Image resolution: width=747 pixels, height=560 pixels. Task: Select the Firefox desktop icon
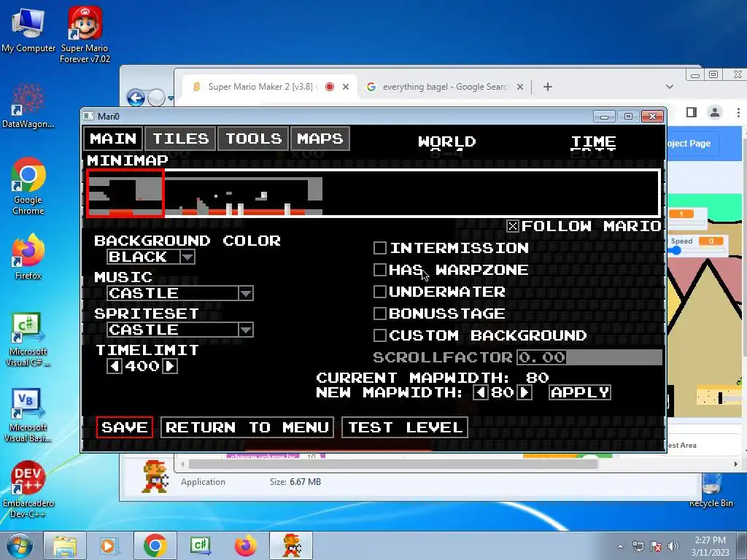pyautogui.click(x=28, y=257)
